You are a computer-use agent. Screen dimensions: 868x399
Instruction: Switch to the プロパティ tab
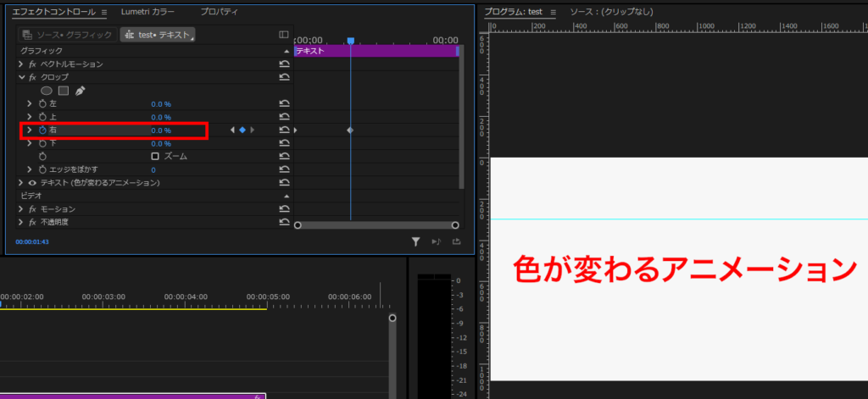[x=219, y=12]
